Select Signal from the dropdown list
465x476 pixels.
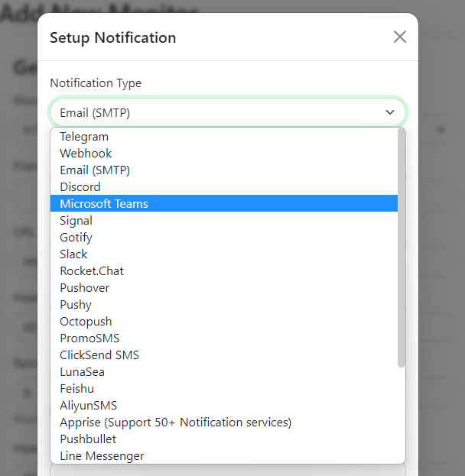[76, 221]
